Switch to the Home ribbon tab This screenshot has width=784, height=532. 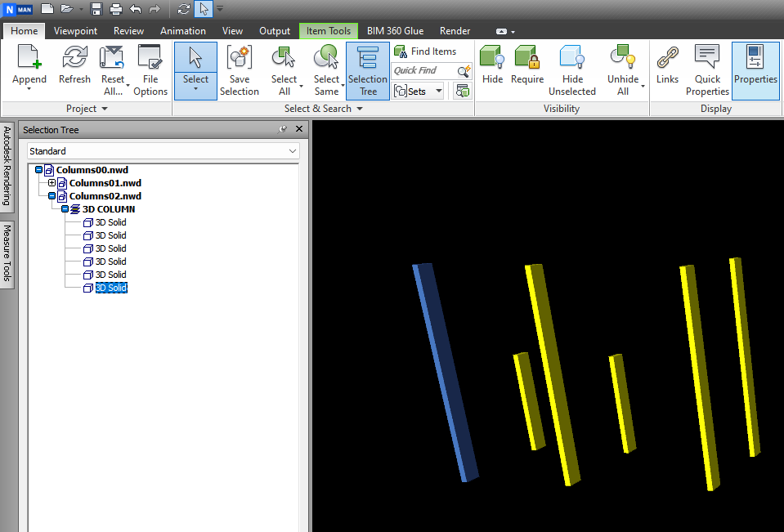tap(24, 31)
